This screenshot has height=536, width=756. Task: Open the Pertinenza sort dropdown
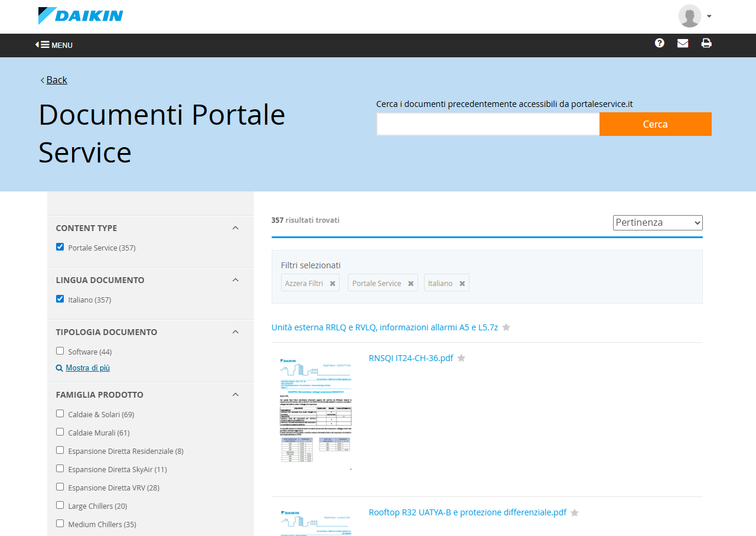click(657, 223)
